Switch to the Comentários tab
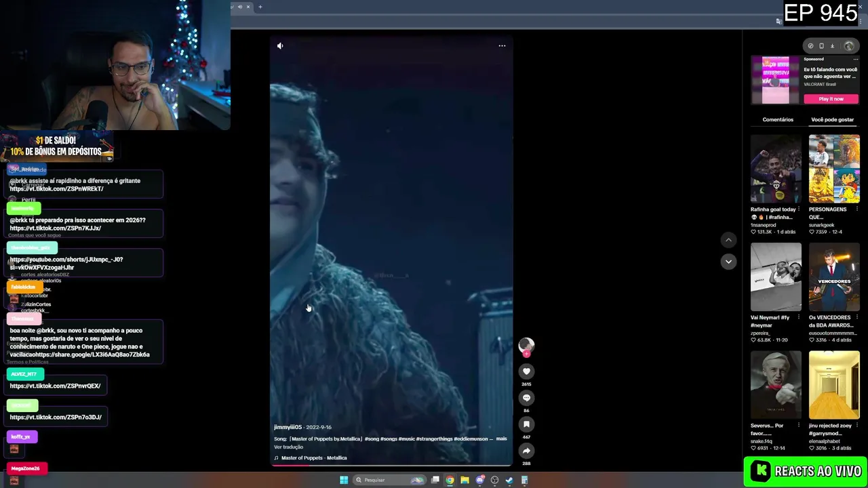 pos(778,119)
